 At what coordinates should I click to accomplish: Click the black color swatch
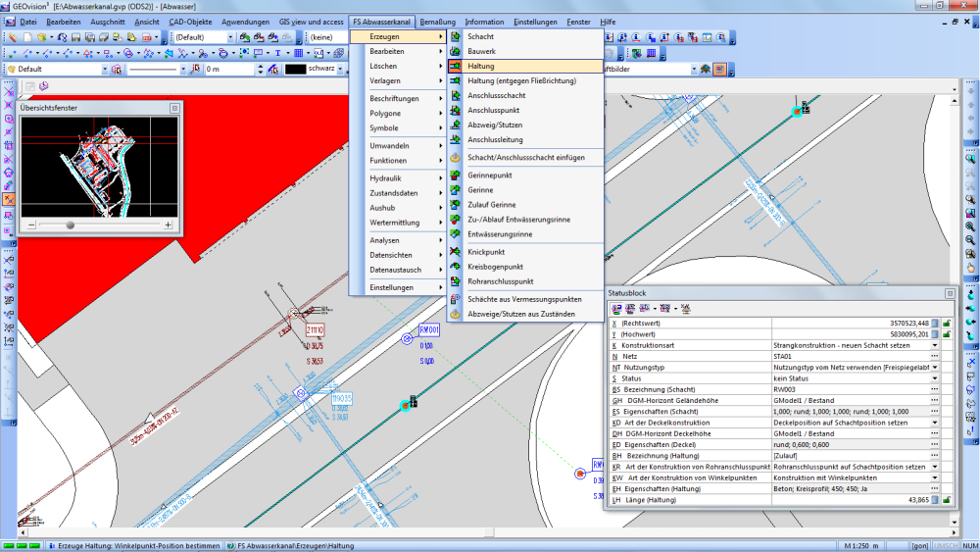coord(296,69)
